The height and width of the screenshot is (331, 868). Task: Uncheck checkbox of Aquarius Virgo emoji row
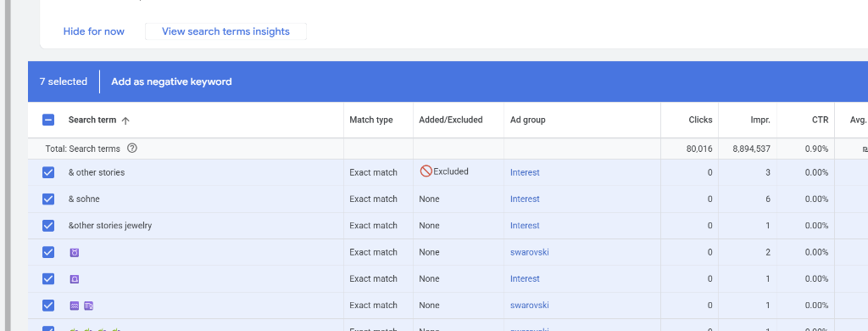48,306
